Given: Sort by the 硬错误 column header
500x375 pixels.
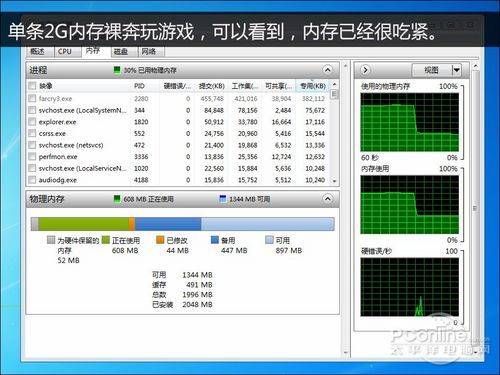Looking at the screenshot, I should click(177, 86).
